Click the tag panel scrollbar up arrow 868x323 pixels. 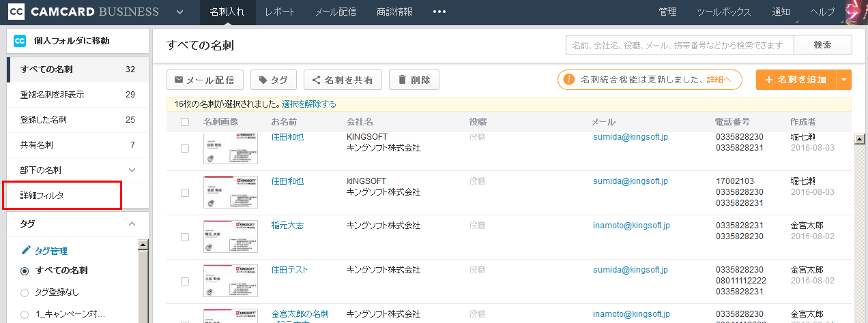click(x=143, y=244)
